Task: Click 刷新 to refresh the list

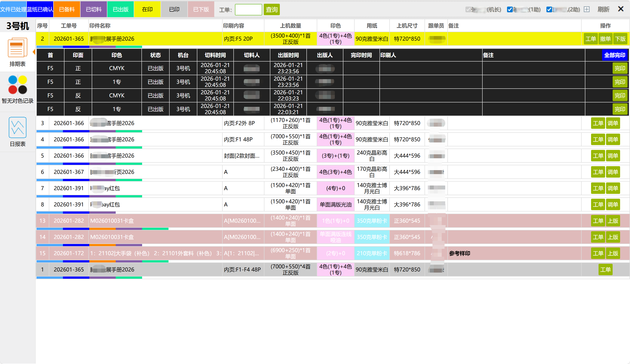Action: 603,9
